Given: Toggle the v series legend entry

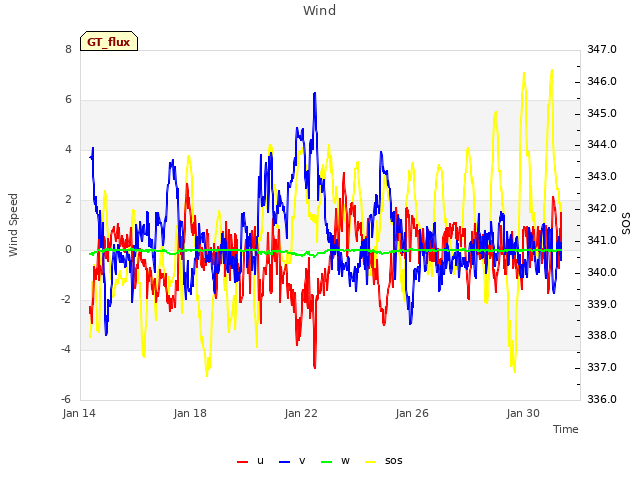Looking at the screenshot, I should [292, 461].
